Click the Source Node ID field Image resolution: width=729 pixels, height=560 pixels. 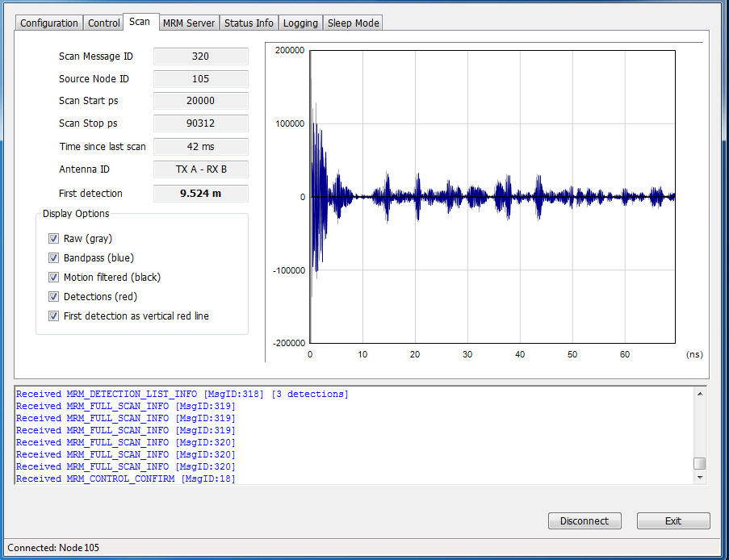coord(200,79)
